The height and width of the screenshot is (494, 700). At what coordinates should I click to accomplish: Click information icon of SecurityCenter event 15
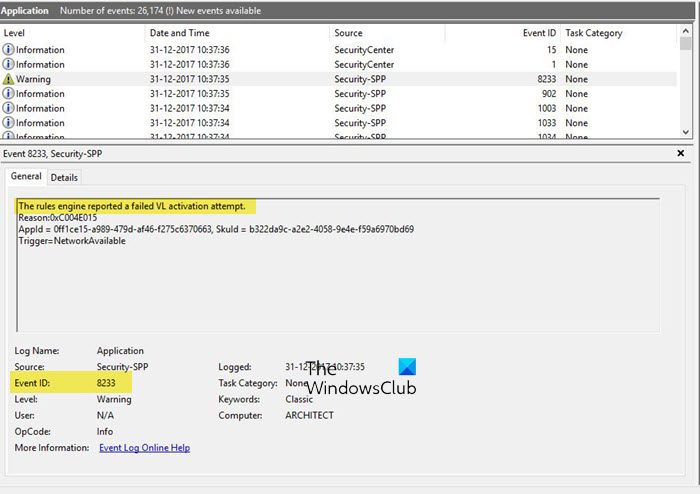(8, 49)
